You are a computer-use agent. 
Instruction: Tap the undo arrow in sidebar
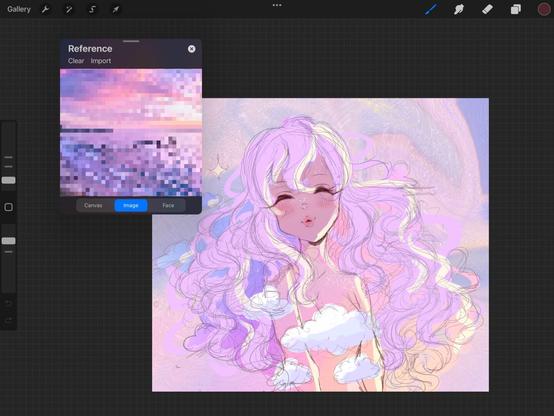click(x=8, y=304)
